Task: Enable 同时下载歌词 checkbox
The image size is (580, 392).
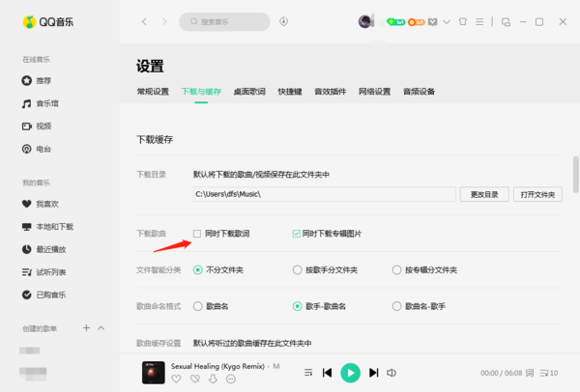Action: pos(198,234)
